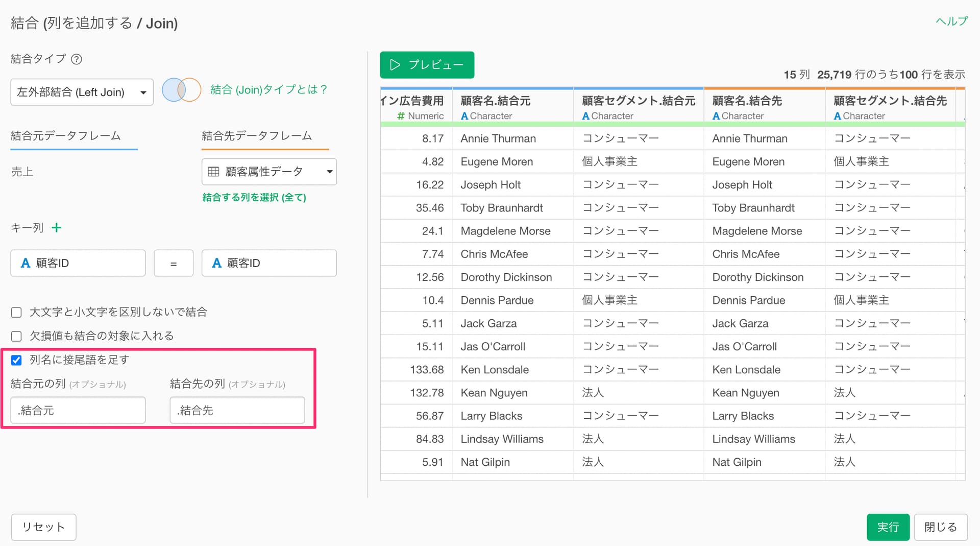This screenshot has width=980, height=546.
Task: Enable 大文字と小文字を区別しないで結合 checkbox
Action: tap(16, 312)
